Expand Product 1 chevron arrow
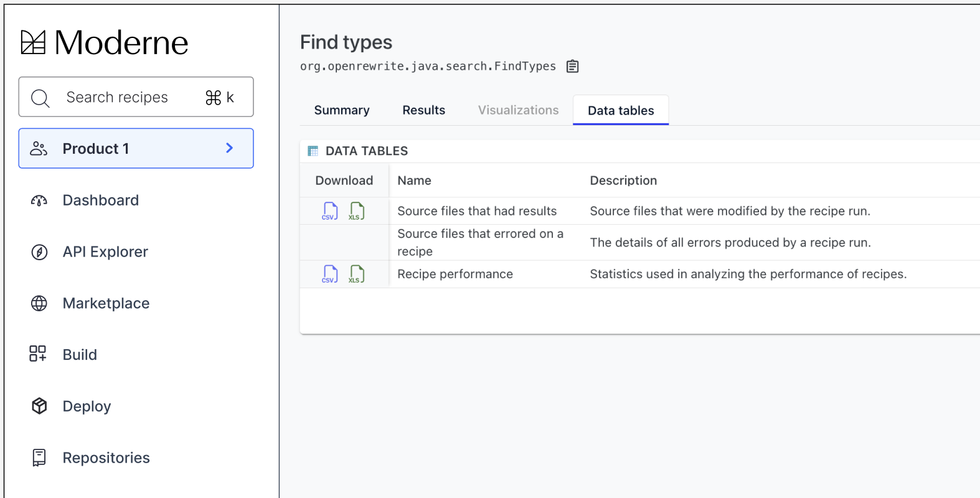Viewport: 980px width, 498px height. click(x=230, y=148)
